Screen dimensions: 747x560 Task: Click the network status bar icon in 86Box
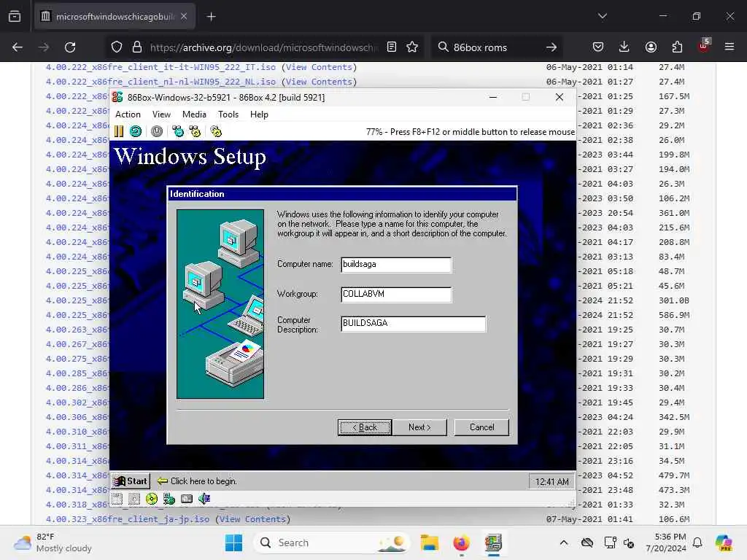(169, 499)
